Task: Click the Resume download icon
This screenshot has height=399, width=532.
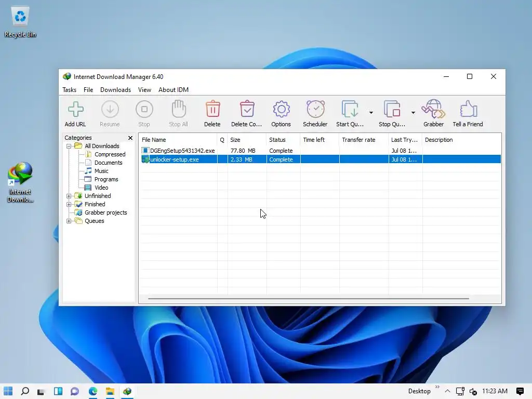Action: point(110,110)
